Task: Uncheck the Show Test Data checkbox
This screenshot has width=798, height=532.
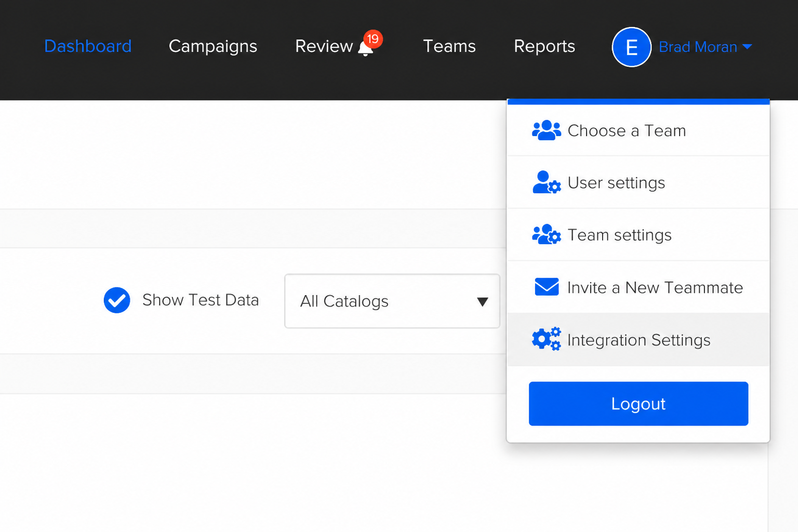Action: (x=117, y=300)
